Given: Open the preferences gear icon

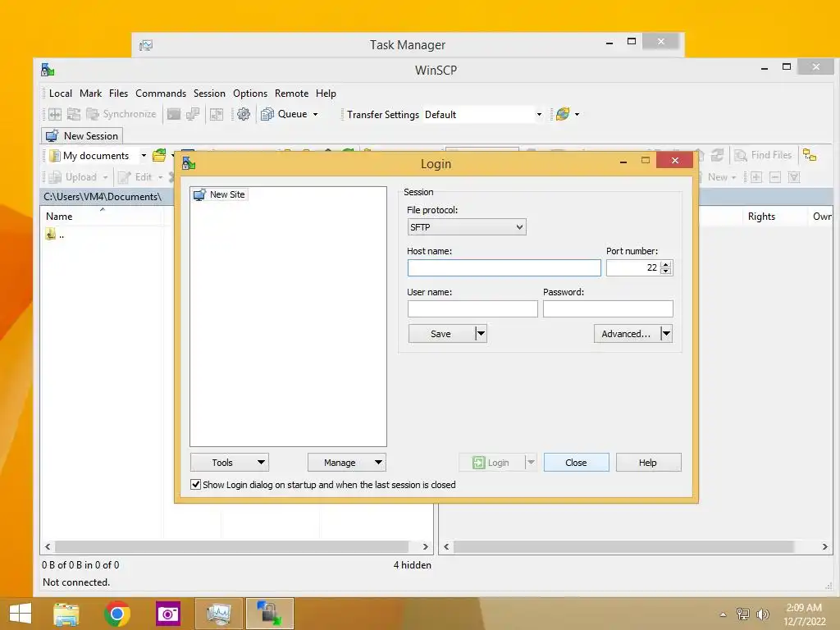Looking at the screenshot, I should tap(244, 114).
